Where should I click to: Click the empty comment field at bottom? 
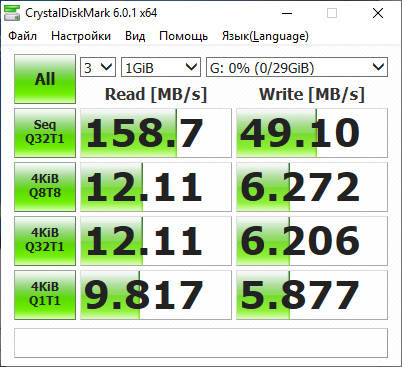click(x=201, y=343)
